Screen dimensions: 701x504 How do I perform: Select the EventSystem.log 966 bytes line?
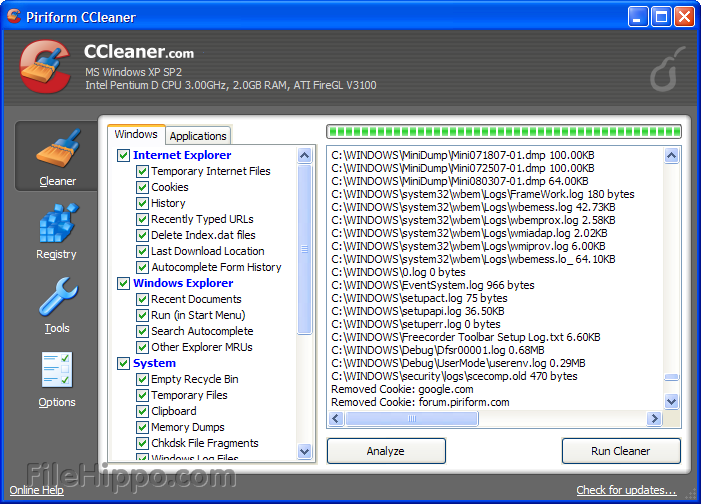(433, 285)
